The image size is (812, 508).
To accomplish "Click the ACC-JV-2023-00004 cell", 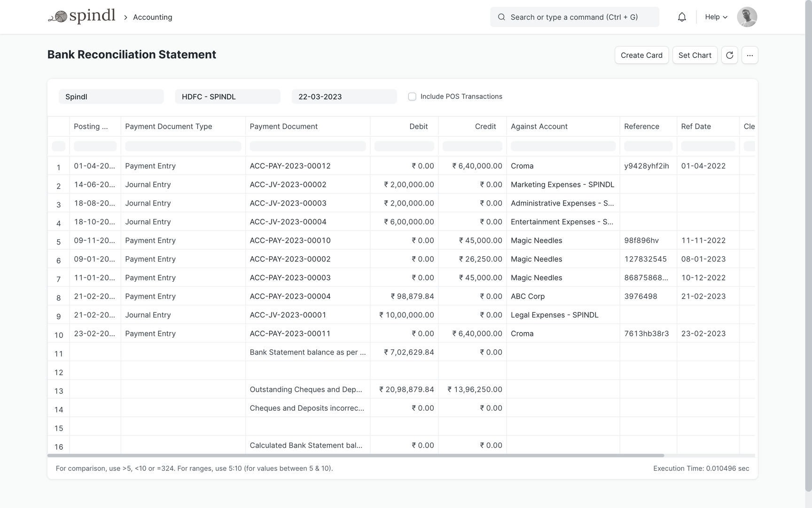I will click(x=308, y=222).
